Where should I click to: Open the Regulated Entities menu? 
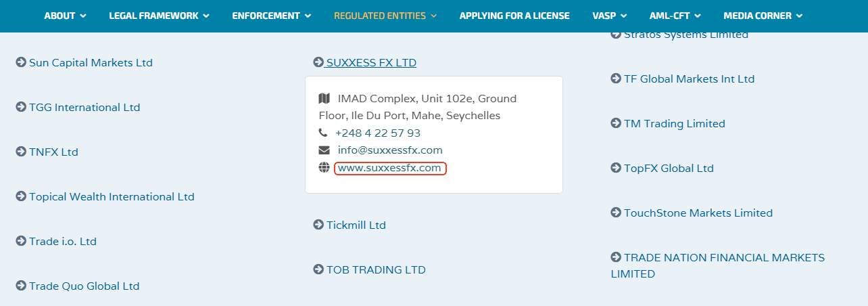pos(385,16)
